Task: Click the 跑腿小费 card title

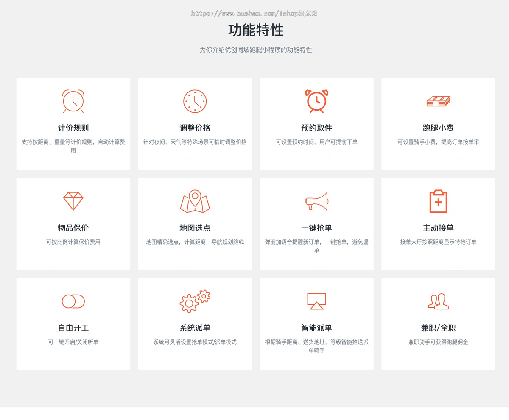Action: [x=438, y=128]
